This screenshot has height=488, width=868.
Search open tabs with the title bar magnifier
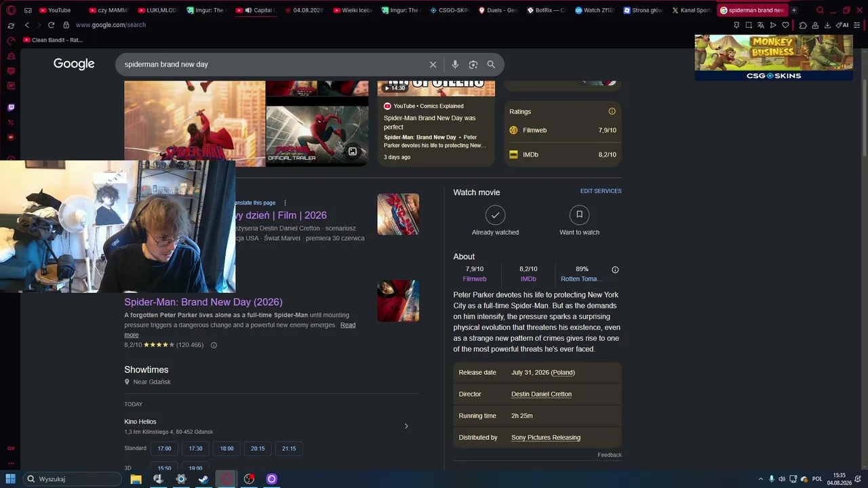pyautogui.click(x=820, y=10)
